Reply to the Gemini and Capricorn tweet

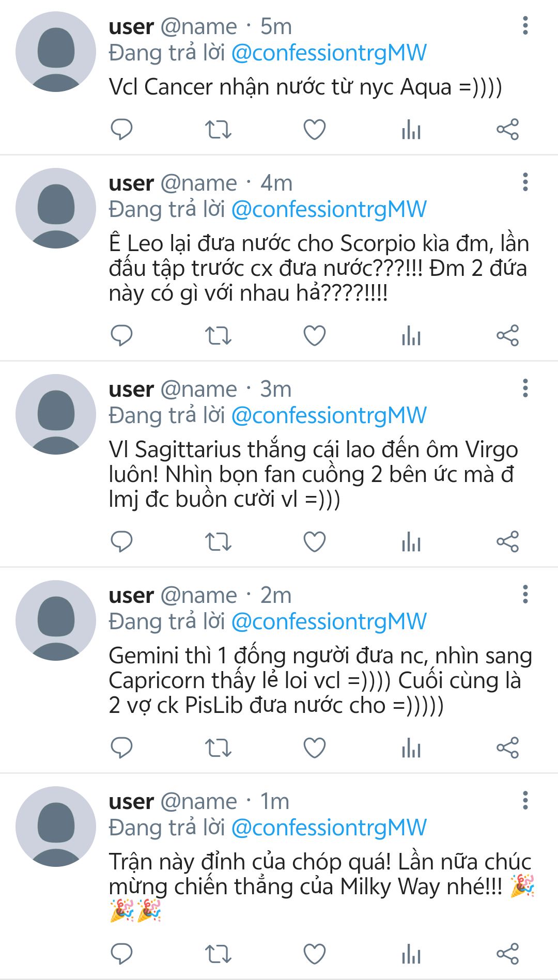coord(122,748)
